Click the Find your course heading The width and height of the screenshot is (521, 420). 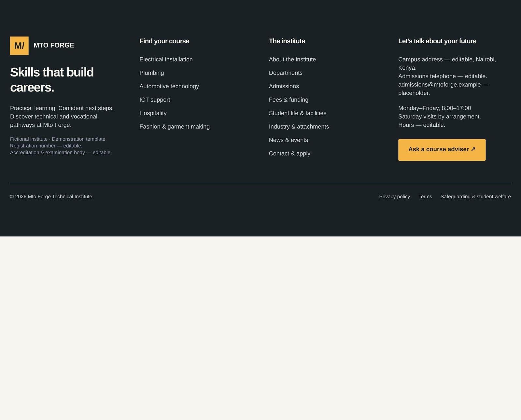click(x=164, y=41)
